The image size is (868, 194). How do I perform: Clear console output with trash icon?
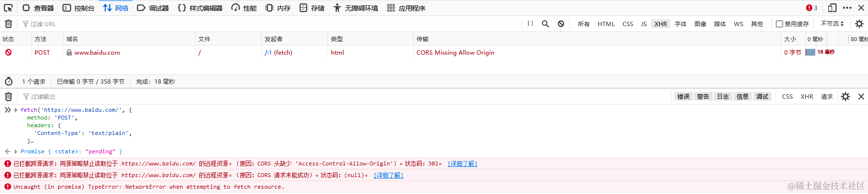(x=8, y=97)
